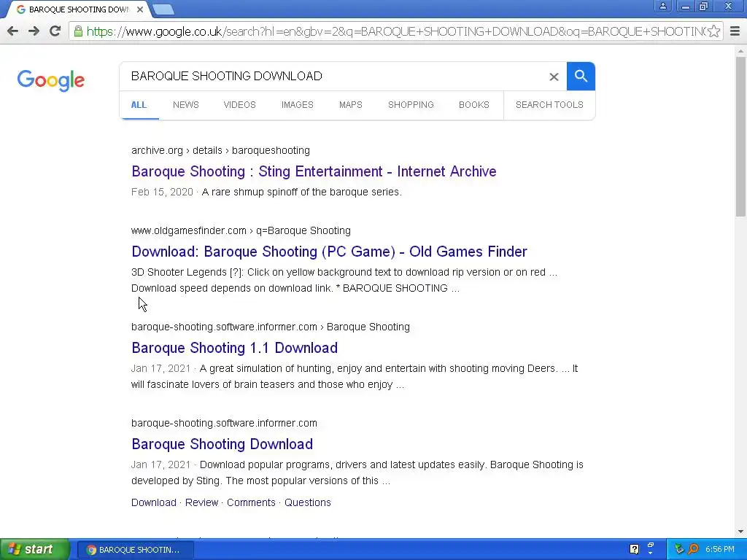The image size is (747, 560).
Task: Select Chrome BAROQUE SHOOTIN taskbar button
Action: coord(135,550)
